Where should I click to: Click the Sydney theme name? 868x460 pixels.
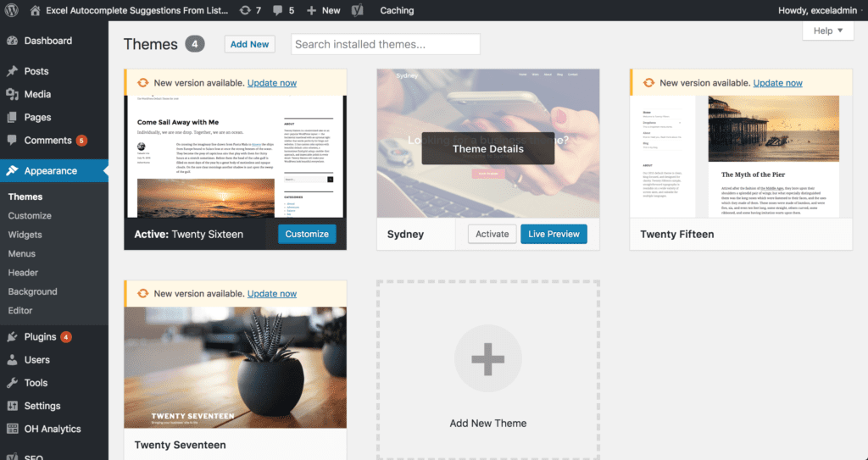pos(405,234)
